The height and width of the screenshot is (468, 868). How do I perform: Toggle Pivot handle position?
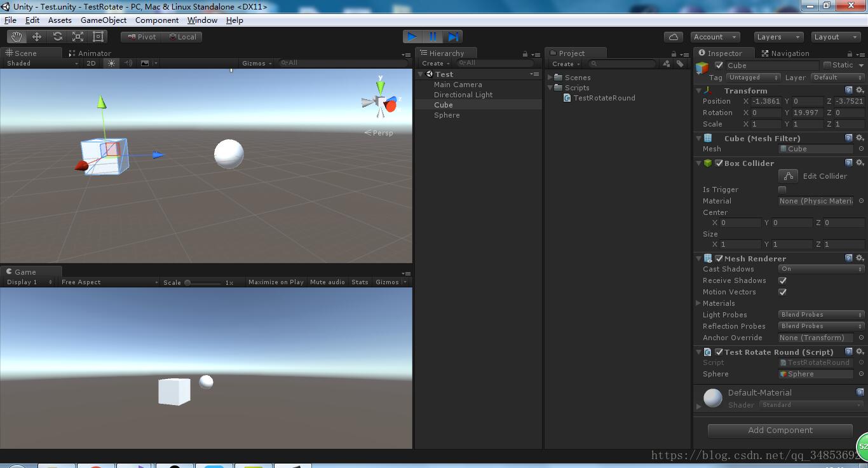click(142, 37)
